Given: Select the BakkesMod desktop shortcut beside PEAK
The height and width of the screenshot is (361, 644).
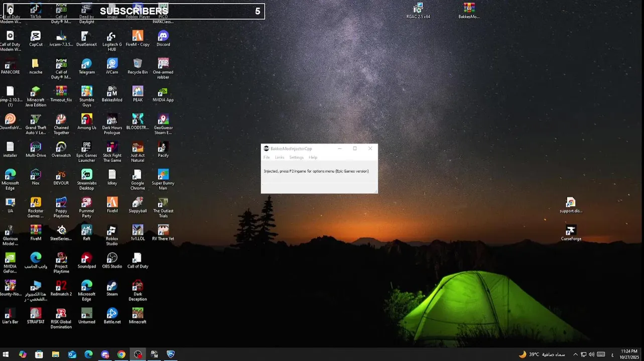Looking at the screenshot, I should click(112, 94).
